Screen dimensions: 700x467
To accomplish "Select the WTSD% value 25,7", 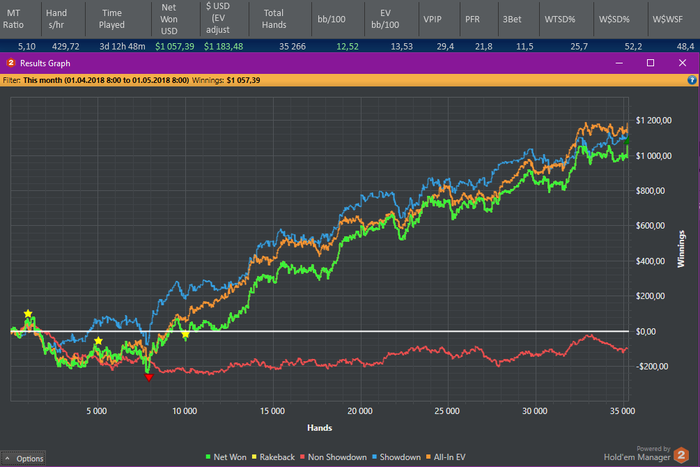I will [x=579, y=46].
